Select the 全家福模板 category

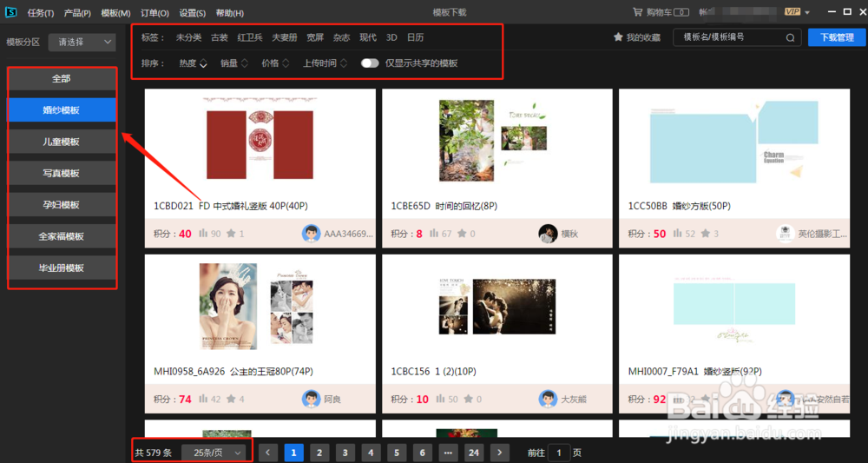click(62, 236)
